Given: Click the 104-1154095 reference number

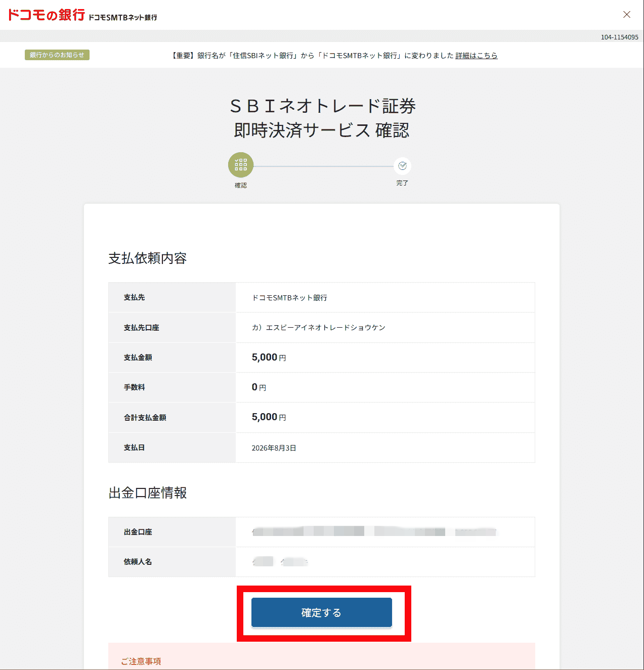Looking at the screenshot, I should 619,37.
